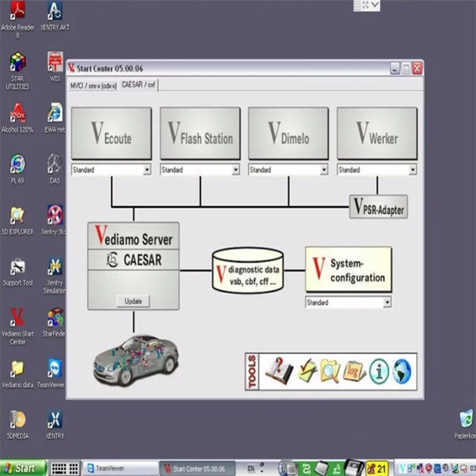
Task: Click the Update button in Vediamo Server
Action: 133,301
